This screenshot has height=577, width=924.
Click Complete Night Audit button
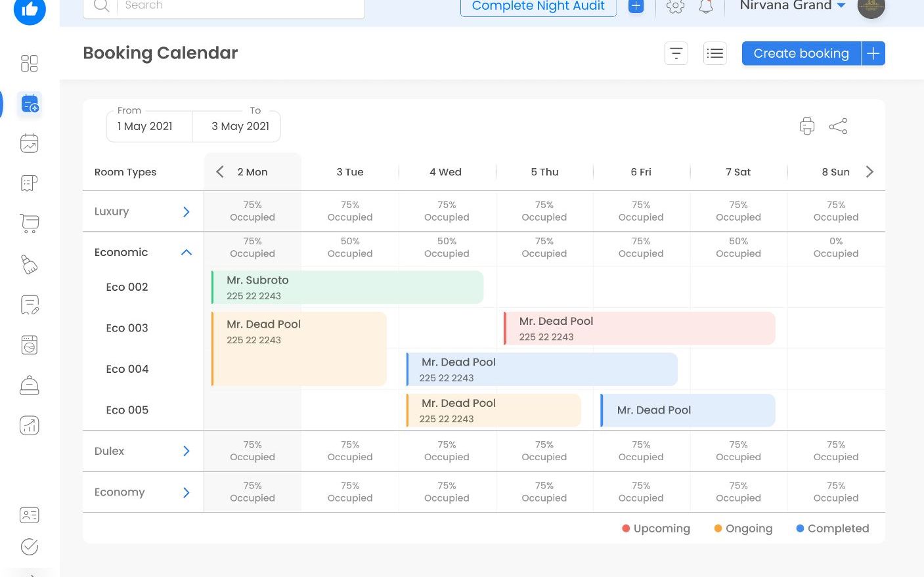[x=538, y=7]
